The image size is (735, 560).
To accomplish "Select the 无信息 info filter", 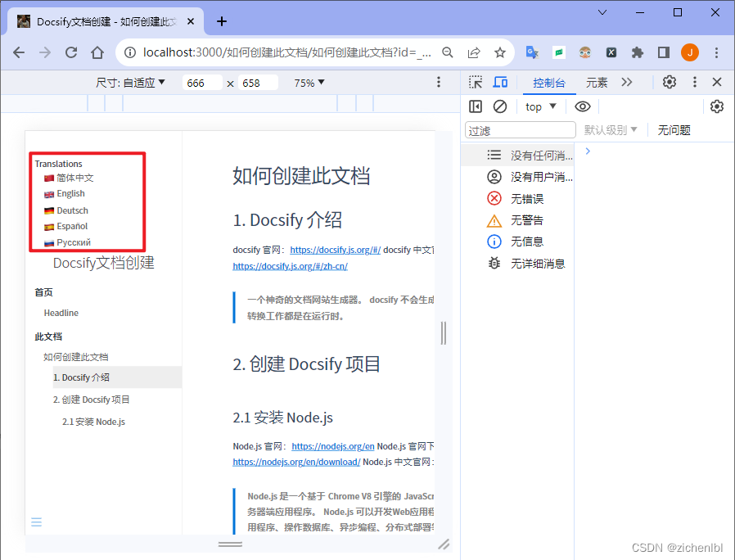I will 517,242.
